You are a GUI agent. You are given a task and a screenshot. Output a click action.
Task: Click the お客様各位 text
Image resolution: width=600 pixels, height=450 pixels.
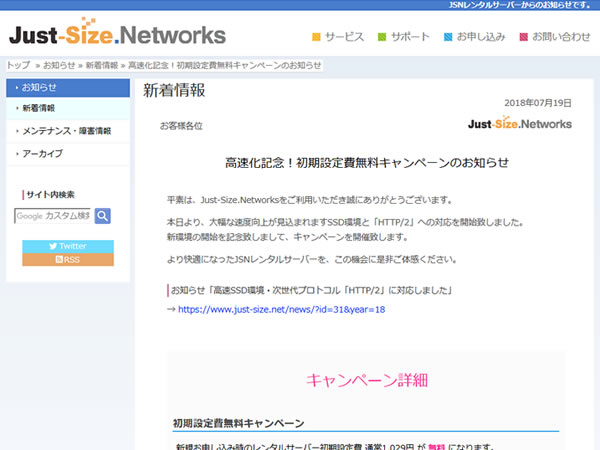[x=181, y=126]
